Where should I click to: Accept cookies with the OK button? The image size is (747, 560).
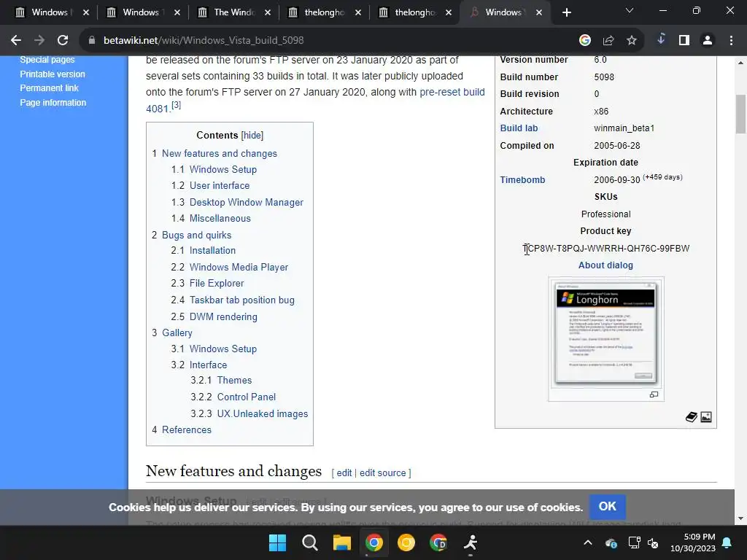click(x=607, y=507)
